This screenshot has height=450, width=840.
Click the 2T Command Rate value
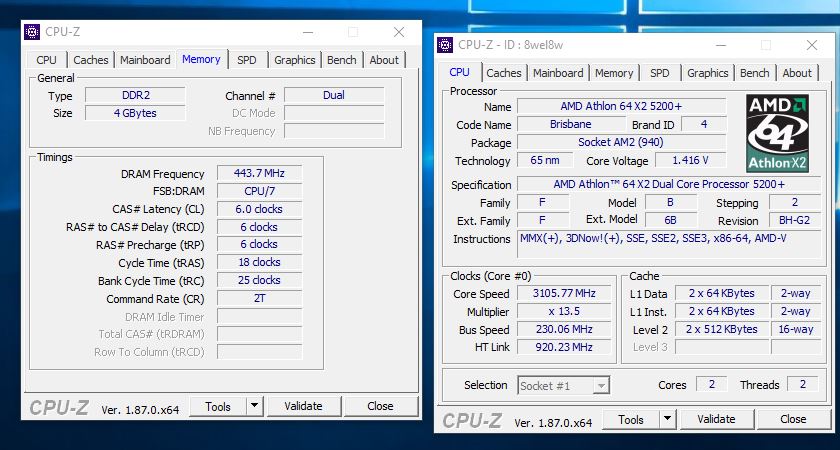pos(259,298)
